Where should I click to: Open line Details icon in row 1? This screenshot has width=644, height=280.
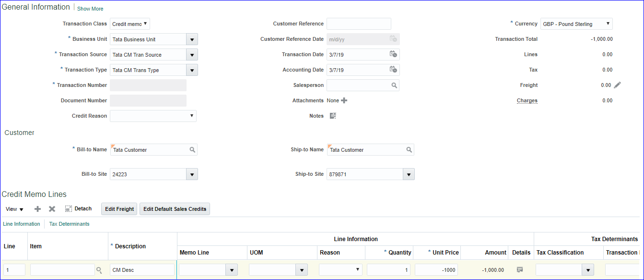tap(520, 270)
